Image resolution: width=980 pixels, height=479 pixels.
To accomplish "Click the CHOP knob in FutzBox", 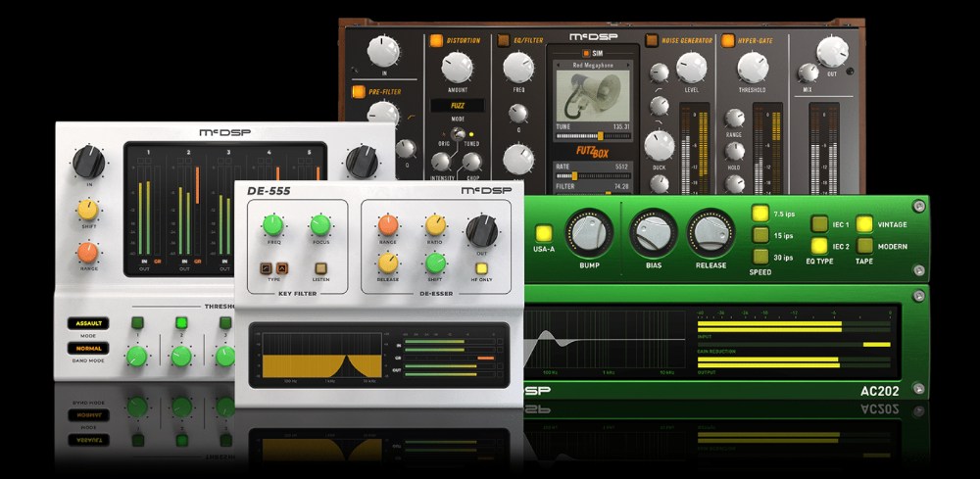I will [x=472, y=162].
